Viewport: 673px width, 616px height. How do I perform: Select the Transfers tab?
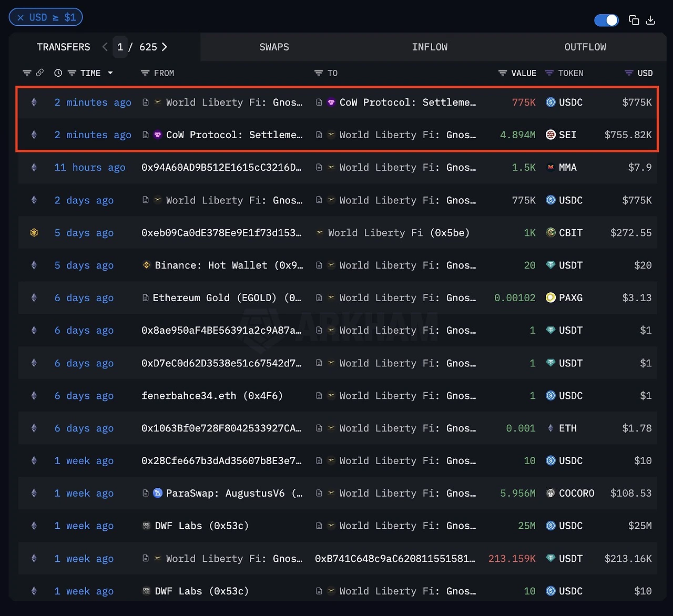[64, 47]
